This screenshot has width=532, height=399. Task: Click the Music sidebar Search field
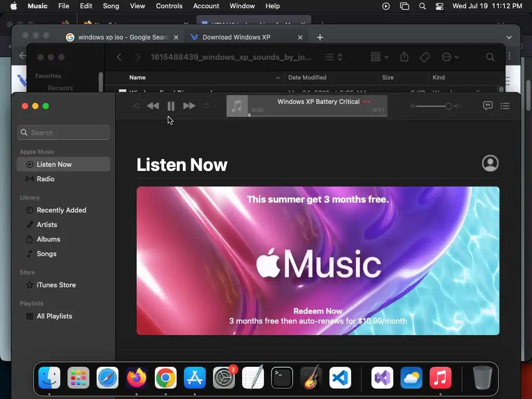(x=63, y=132)
